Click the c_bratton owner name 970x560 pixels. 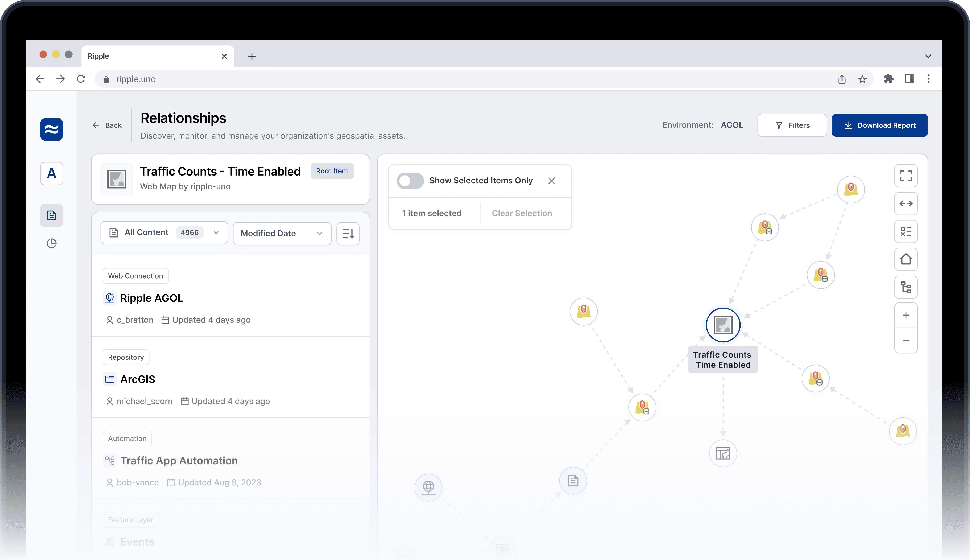click(135, 320)
